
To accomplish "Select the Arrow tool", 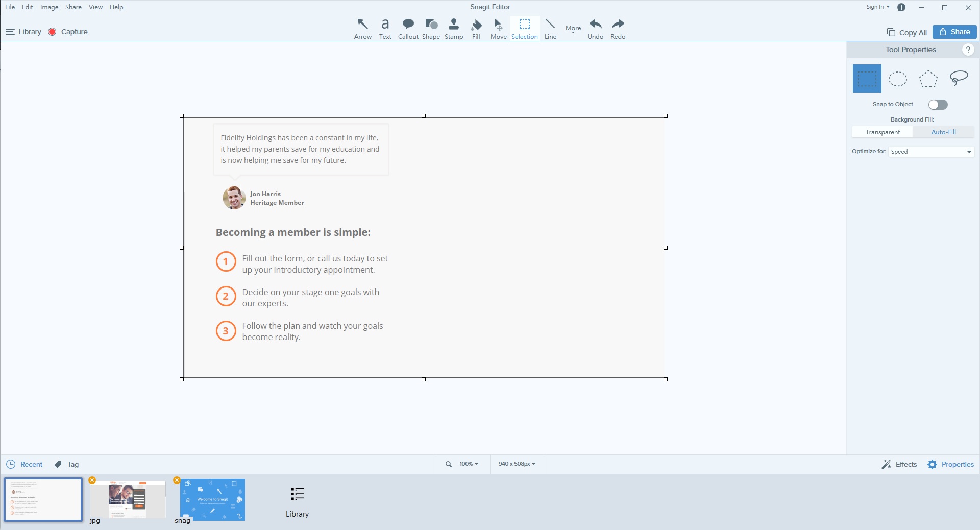I will click(362, 29).
